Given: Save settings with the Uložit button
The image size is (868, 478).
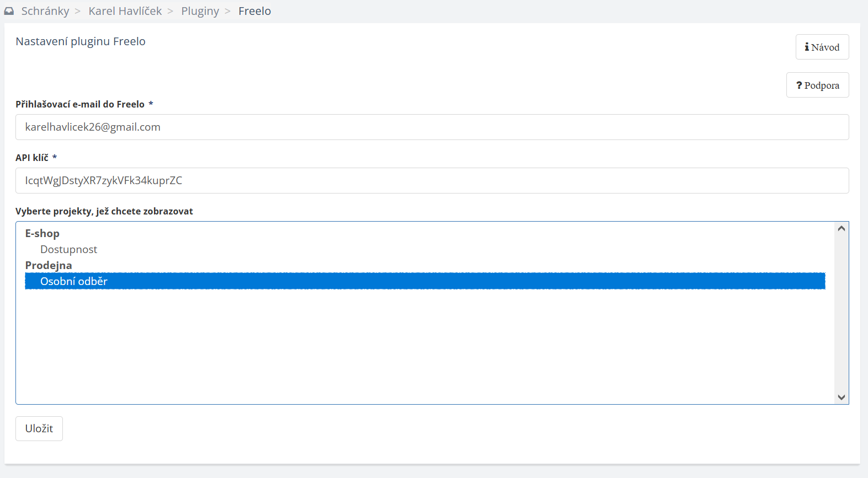Looking at the screenshot, I should coord(39,429).
